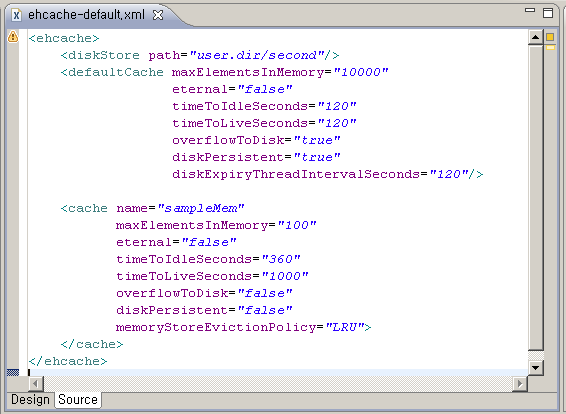Place cursor on the sampleMem cache name

(201, 208)
